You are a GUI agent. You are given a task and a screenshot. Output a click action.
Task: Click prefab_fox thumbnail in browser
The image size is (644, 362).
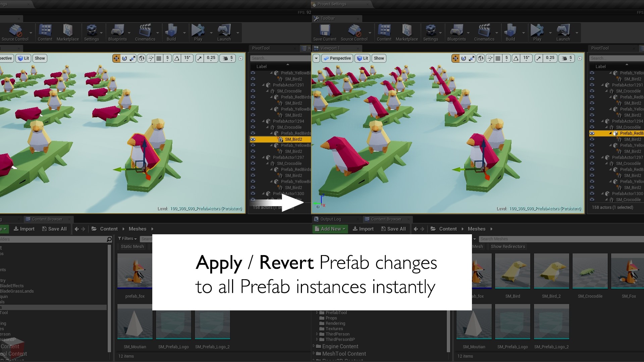coord(135,271)
